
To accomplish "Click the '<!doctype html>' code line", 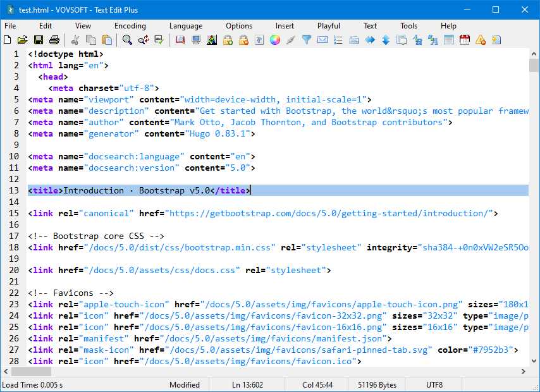I will pos(66,54).
